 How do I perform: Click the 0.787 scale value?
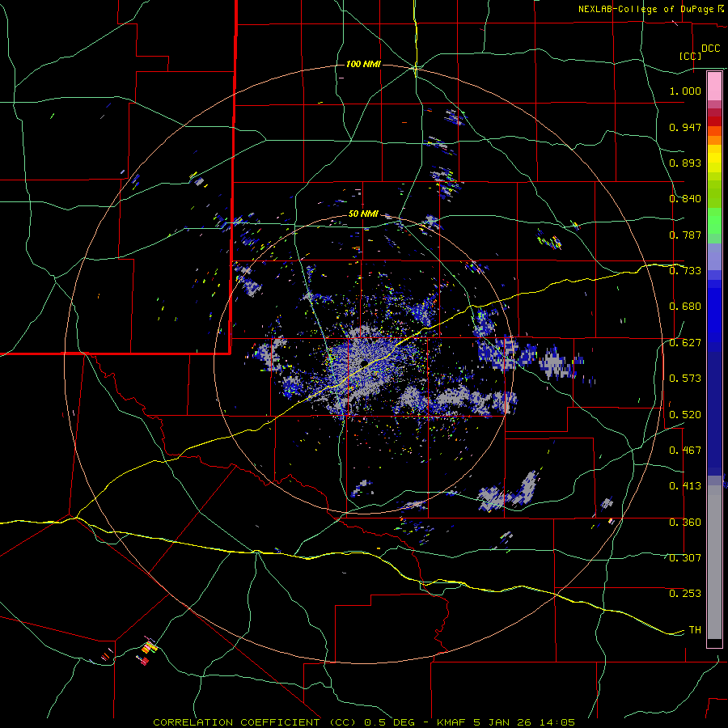[x=685, y=235]
